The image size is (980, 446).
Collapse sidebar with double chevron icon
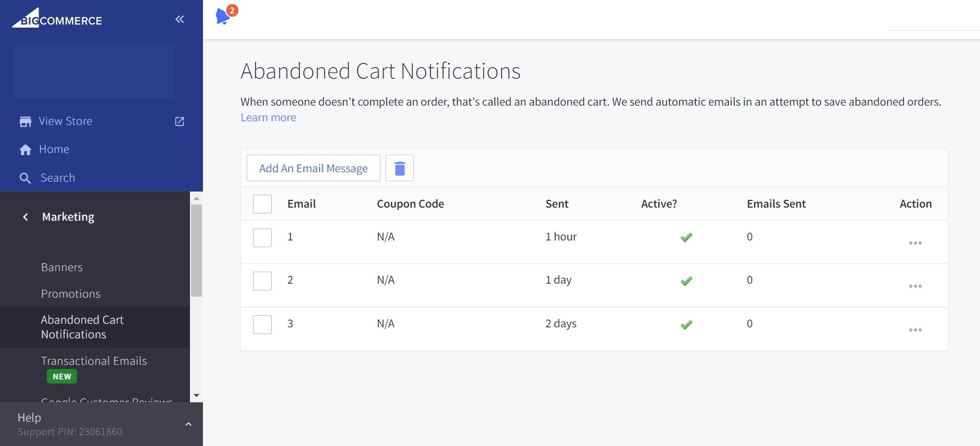(x=180, y=19)
